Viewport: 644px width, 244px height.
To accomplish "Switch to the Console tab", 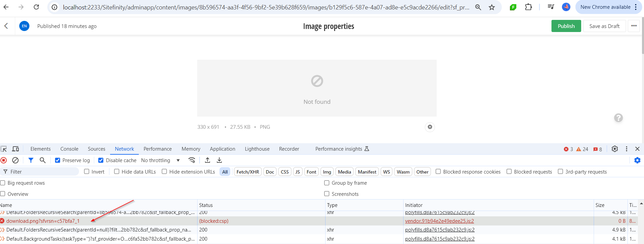I will tap(69, 149).
